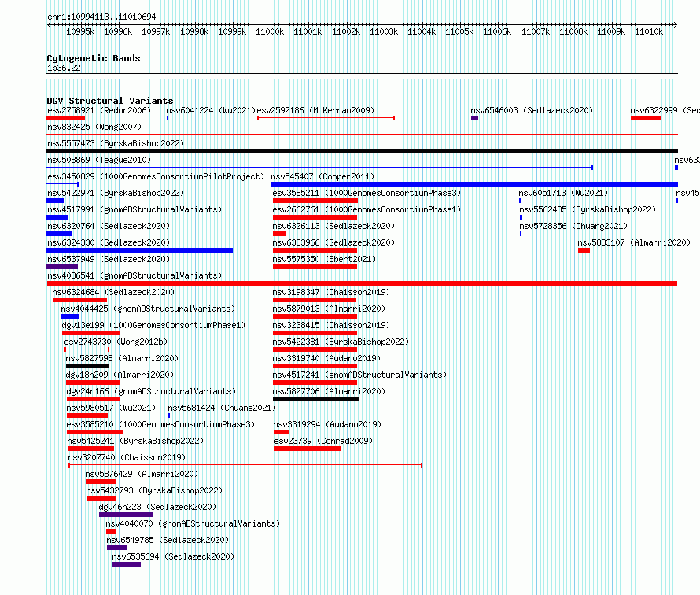Click nsv5575350 (Ebert2021) label
Viewport: 700px width, 595px height.
[x=325, y=259]
